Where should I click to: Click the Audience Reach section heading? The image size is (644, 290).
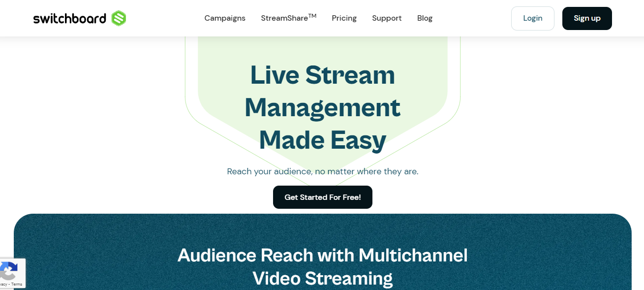click(322, 266)
